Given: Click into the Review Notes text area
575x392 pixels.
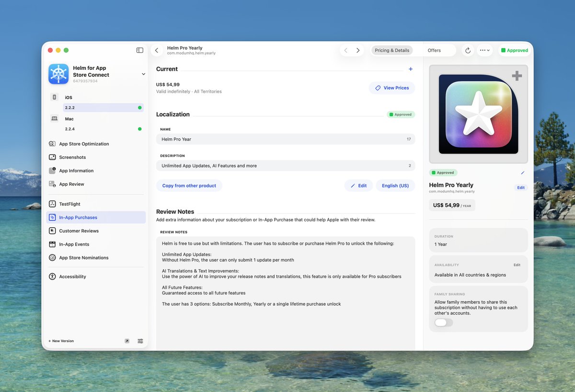Looking at the screenshot, I should tap(286, 293).
